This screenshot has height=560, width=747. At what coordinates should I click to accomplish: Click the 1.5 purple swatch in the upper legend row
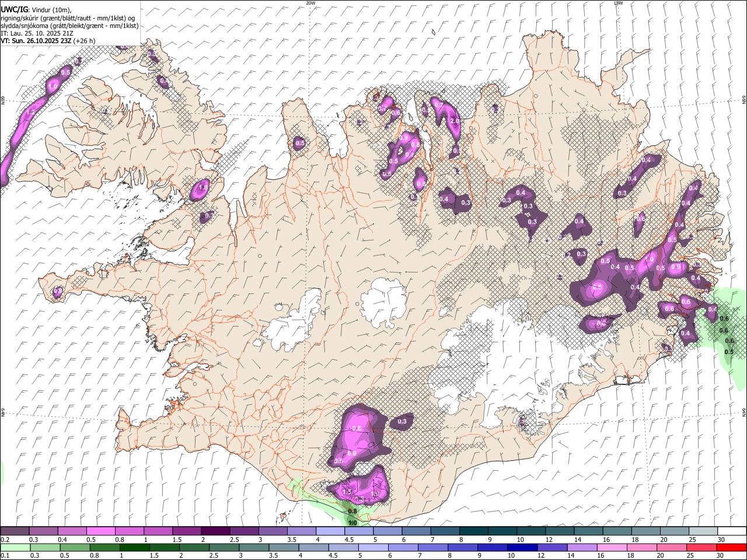[187, 531]
